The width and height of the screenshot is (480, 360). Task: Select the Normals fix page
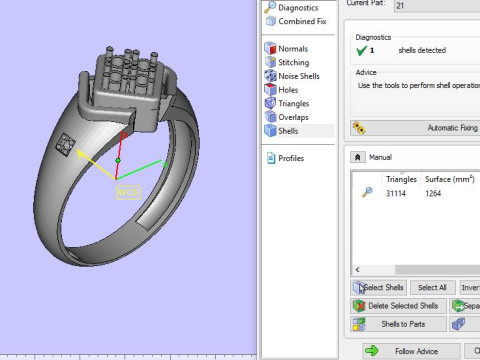tap(286, 49)
